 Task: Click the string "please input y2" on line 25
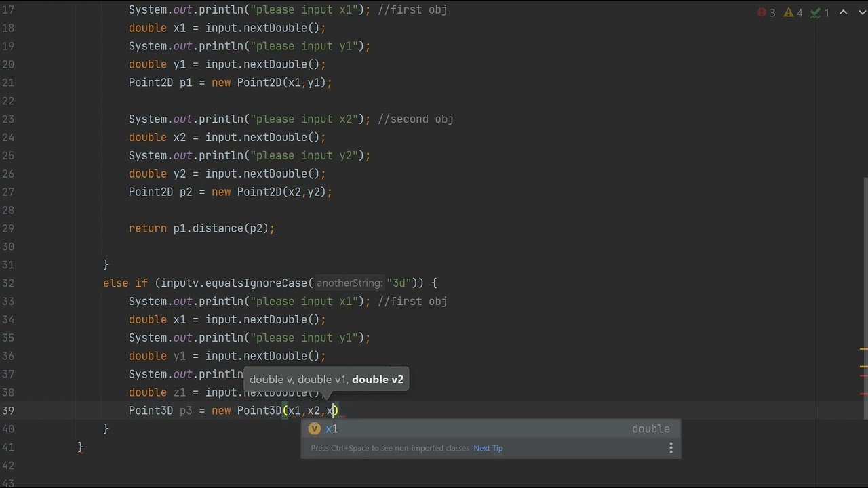(x=304, y=156)
